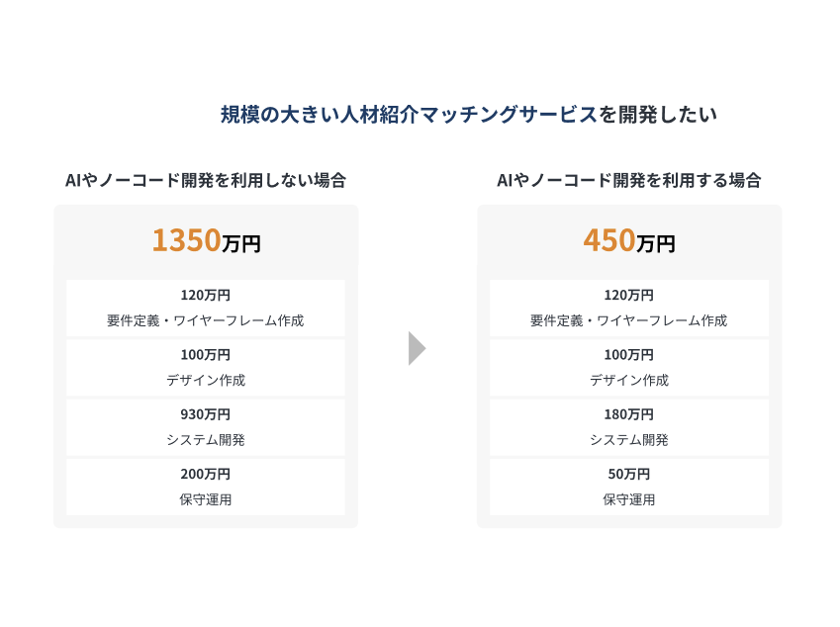This screenshot has height=627, width=840.
Task: Select the 利用する場合 column heading
Action: pyautogui.click(x=628, y=180)
